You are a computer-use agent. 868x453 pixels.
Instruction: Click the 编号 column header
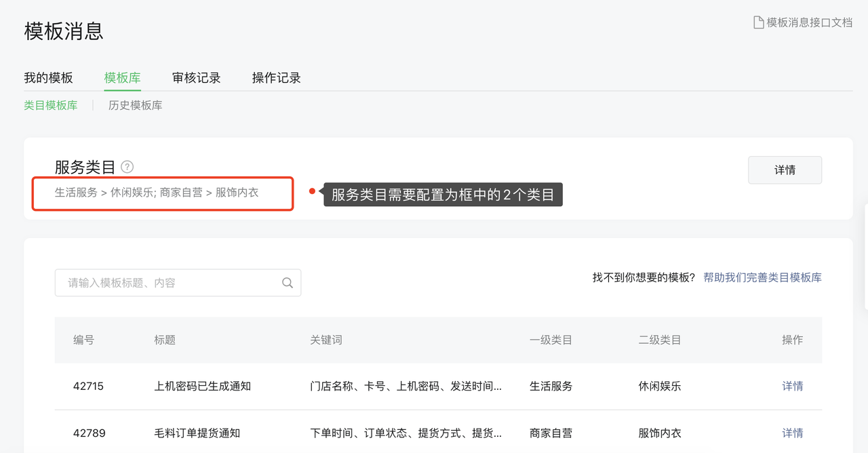tap(83, 340)
